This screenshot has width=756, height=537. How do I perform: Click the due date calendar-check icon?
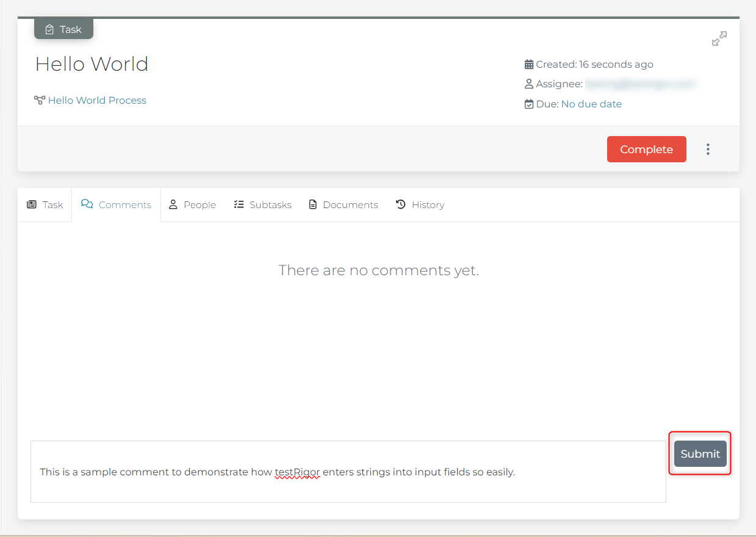pos(528,104)
